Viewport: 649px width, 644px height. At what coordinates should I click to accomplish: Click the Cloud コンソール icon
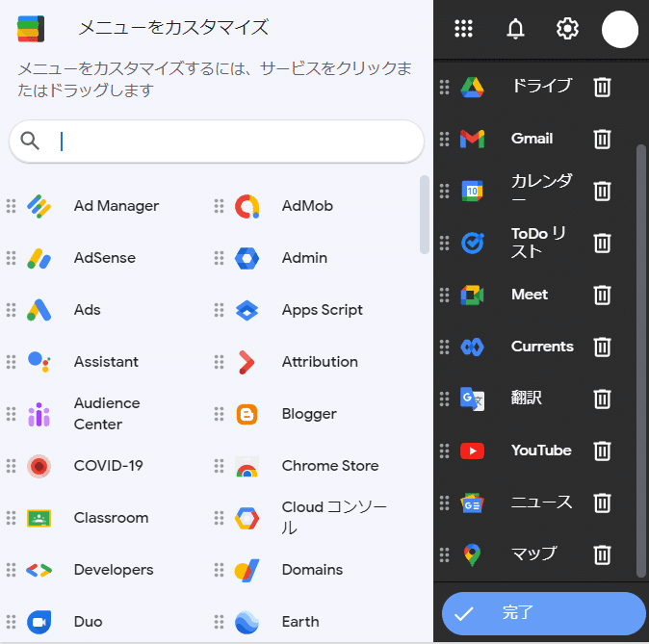[x=247, y=518]
